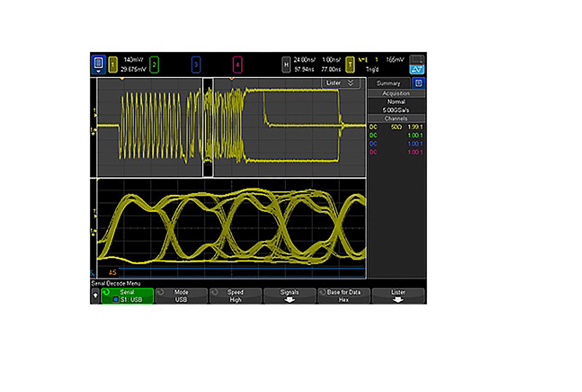The height and width of the screenshot is (392, 582).
Task: Open the main menu icon at top-left
Action: pos(98,65)
